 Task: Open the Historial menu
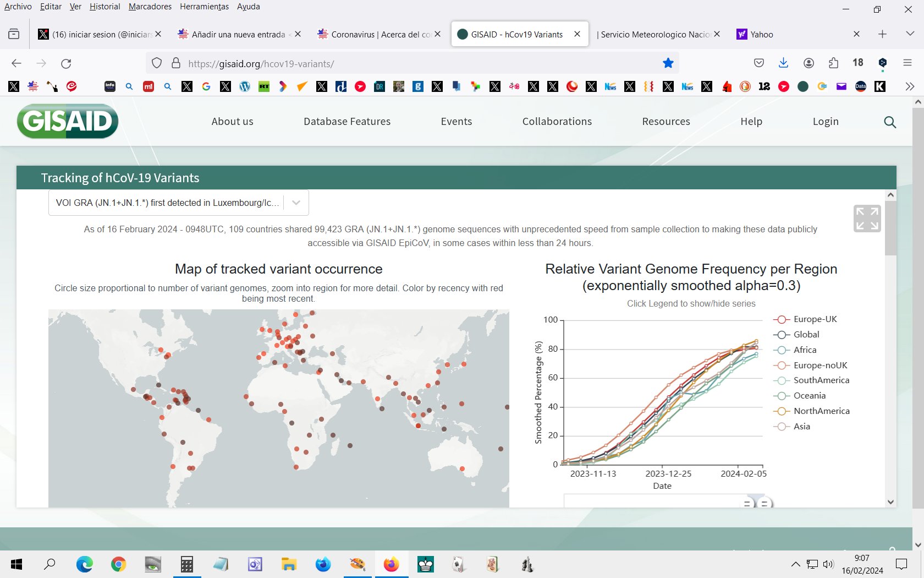105,7
